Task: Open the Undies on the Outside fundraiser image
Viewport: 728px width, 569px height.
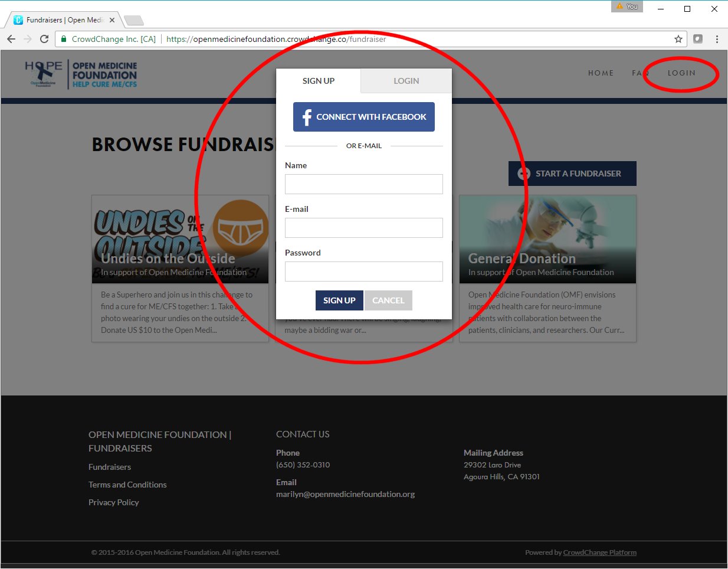Action: (181, 240)
